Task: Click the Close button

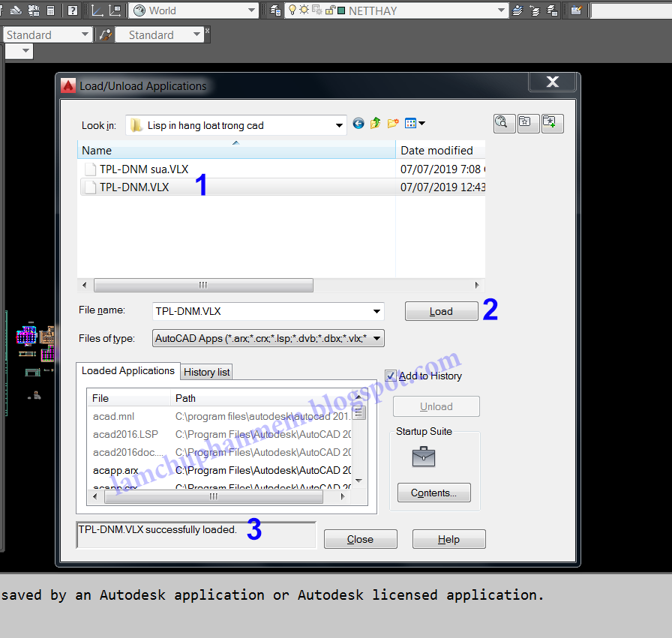Action: tap(361, 539)
